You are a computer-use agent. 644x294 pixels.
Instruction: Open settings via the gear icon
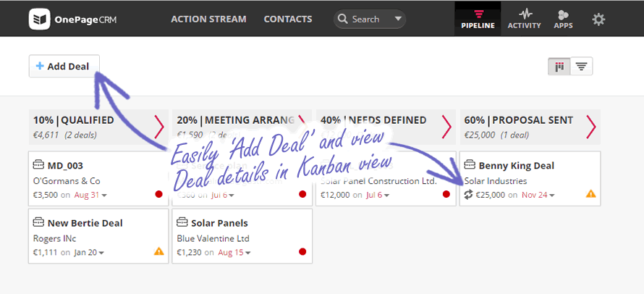coord(598,20)
